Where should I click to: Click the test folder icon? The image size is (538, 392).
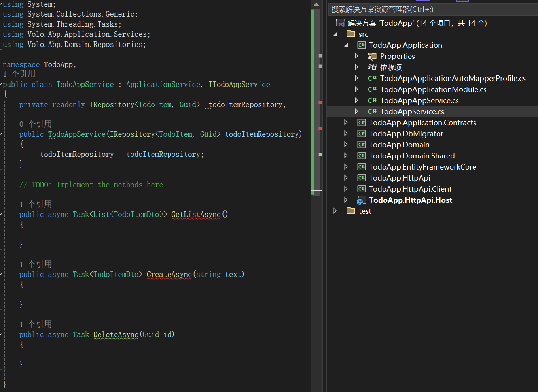click(x=351, y=211)
